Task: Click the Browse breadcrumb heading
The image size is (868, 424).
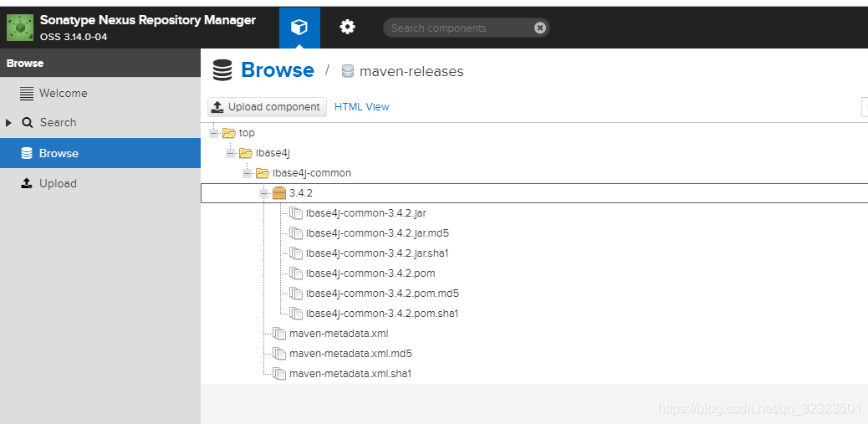Action: coord(278,70)
